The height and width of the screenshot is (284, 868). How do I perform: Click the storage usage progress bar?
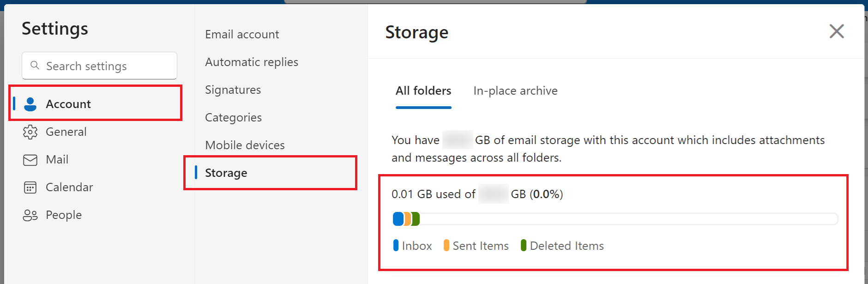click(615, 219)
